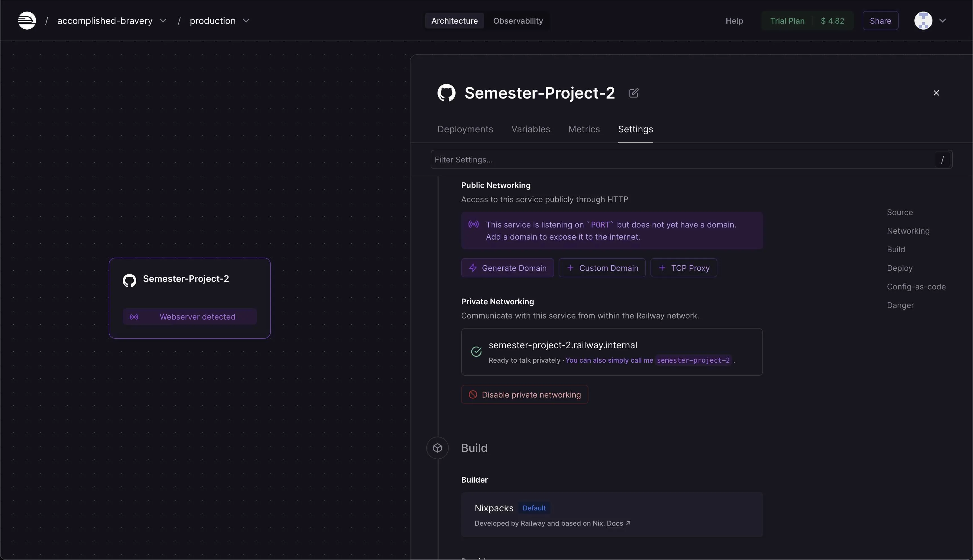The image size is (973, 560).
Task: Close the service settings panel
Action: pos(936,93)
